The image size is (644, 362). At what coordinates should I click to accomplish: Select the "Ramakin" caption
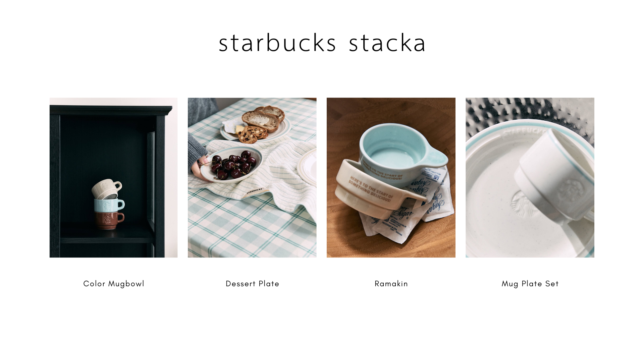point(391,284)
